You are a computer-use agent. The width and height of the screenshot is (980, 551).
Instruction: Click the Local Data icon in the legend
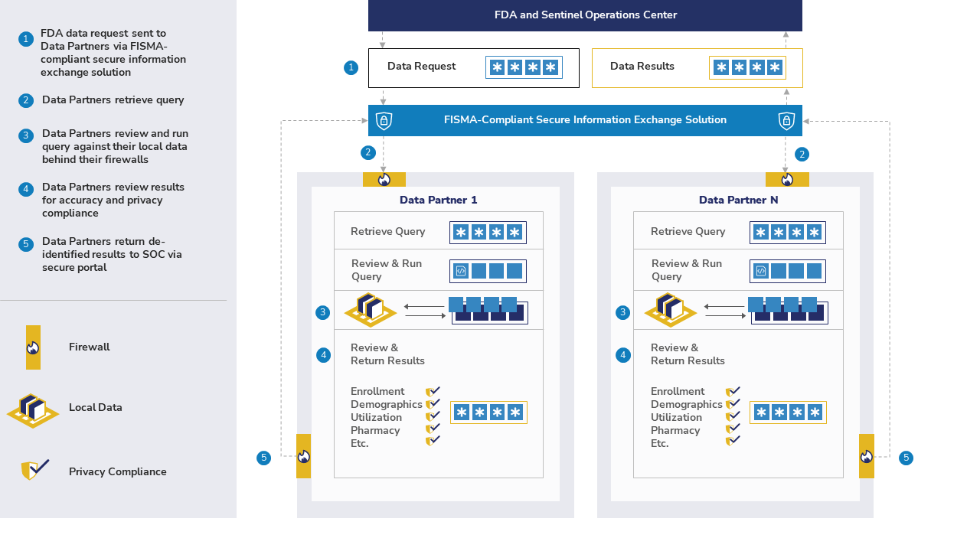point(33,410)
